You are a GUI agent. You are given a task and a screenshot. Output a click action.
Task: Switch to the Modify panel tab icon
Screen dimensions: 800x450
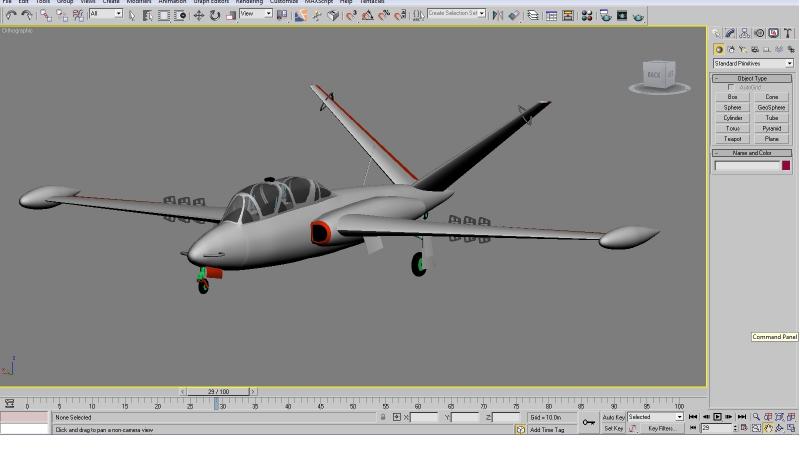[x=730, y=33]
